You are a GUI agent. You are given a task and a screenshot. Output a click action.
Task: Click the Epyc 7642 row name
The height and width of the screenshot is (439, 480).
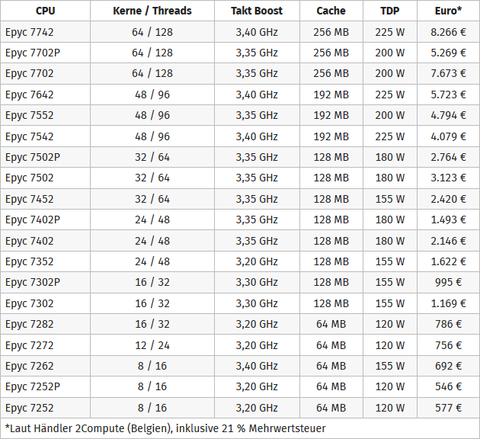29,95
